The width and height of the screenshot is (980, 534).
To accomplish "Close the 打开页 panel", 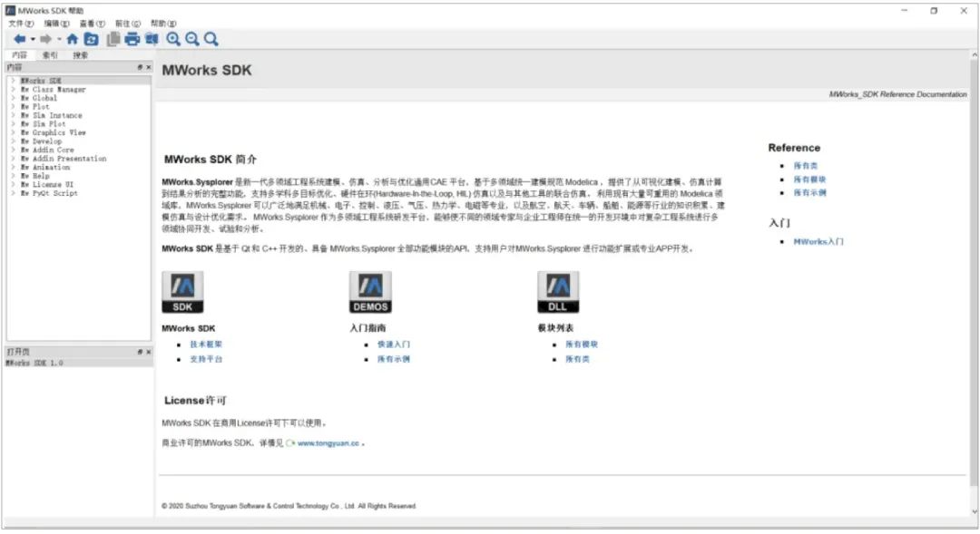I will pos(149,353).
